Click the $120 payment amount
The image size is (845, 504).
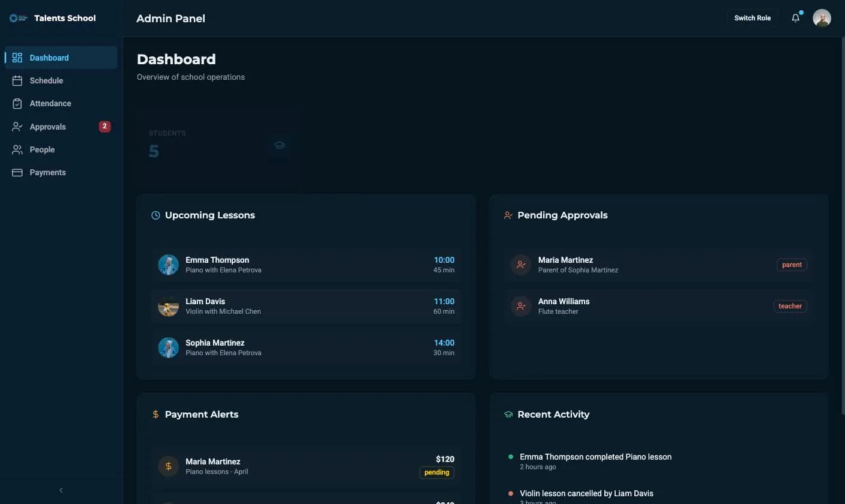[445, 459]
